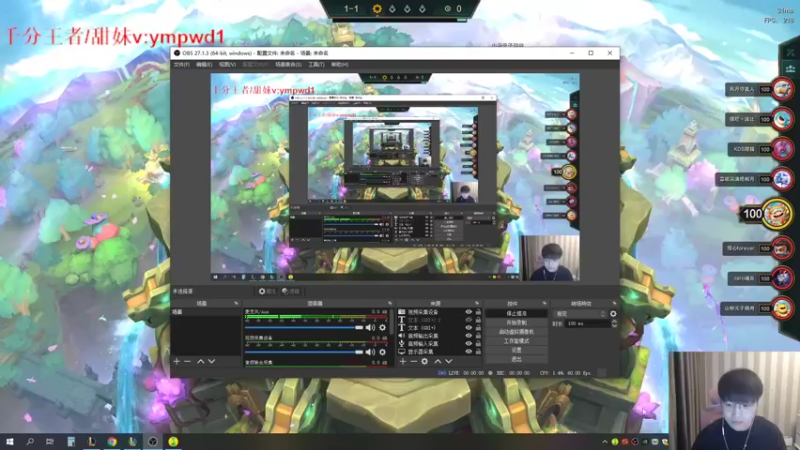Open OBS 设置 from Controls panel
The width and height of the screenshot is (800, 450).
pyautogui.click(x=516, y=350)
